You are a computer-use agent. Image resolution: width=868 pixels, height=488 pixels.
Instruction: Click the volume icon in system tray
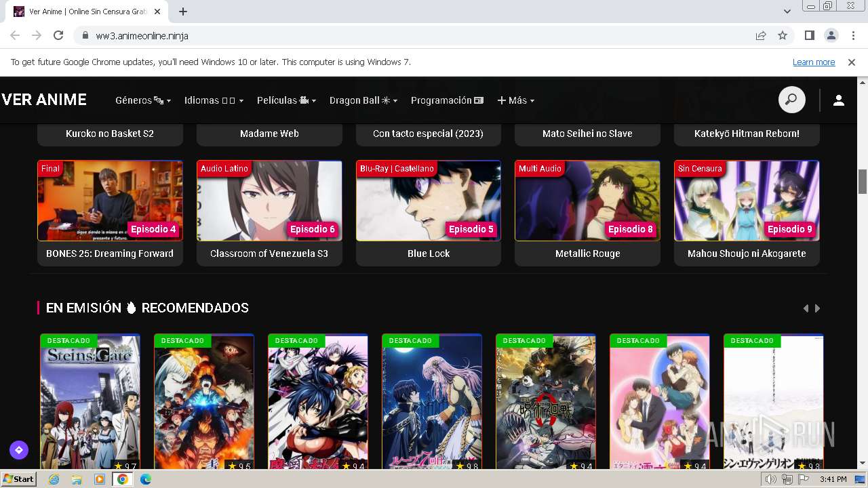point(771,479)
